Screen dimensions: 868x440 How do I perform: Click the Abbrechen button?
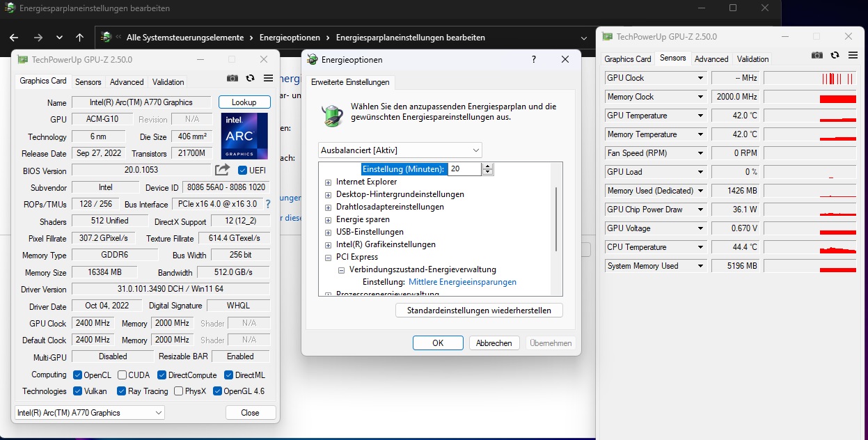point(494,343)
